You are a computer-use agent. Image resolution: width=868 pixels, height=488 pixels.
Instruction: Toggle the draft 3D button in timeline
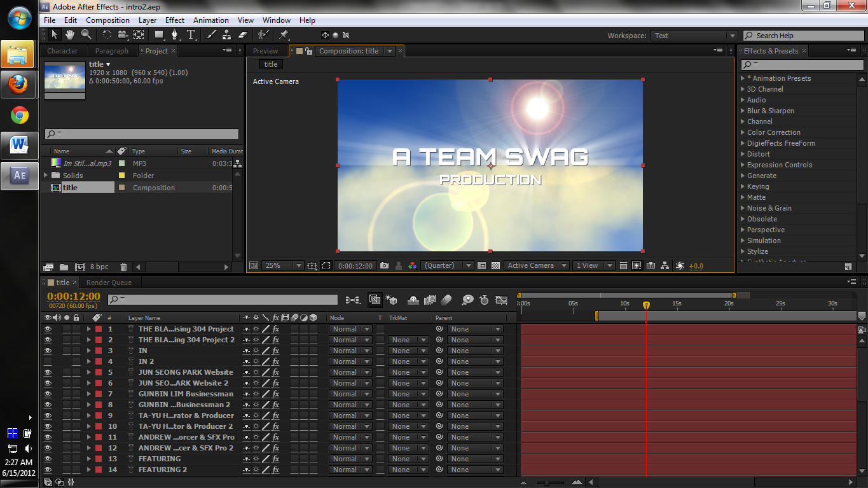392,299
